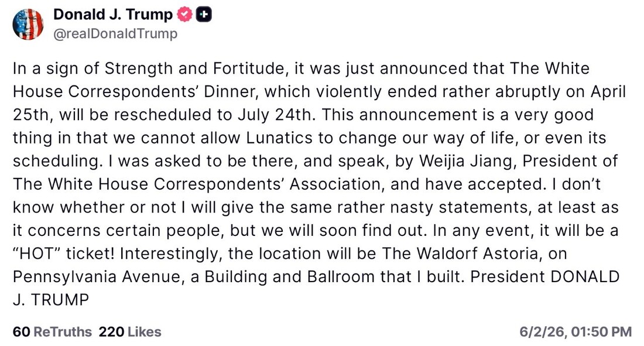This screenshot has height=346, width=644.
Task: Click "J. TRUMP" on the last line
Action: pos(51,300)
